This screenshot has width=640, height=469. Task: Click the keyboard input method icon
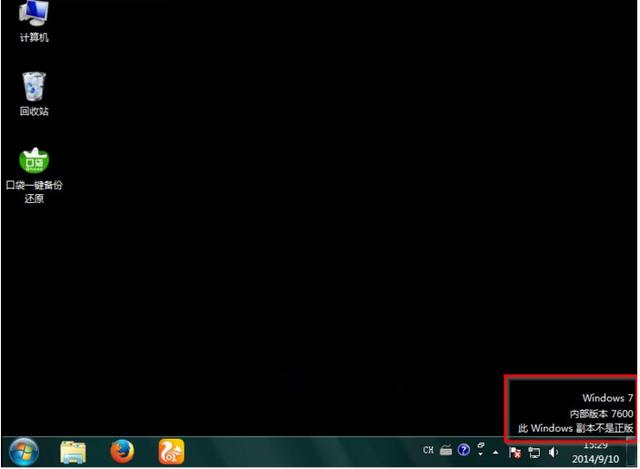[x=446, y=450]
